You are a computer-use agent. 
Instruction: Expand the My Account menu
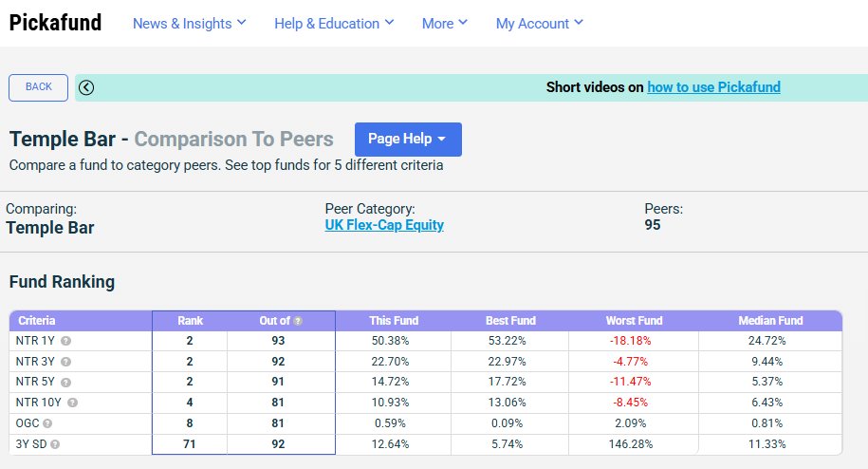tap(539, 23)
